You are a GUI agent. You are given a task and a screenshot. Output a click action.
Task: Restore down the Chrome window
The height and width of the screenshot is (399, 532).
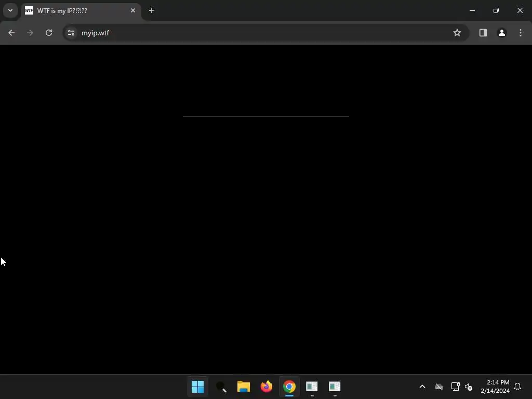tap(496, 10)
